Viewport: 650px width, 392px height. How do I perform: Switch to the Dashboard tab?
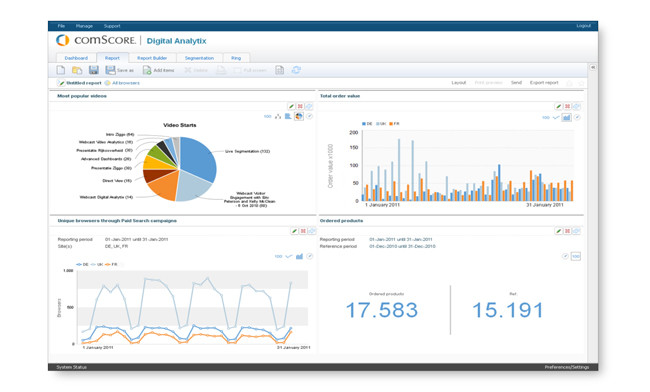(x=76, y=58)
